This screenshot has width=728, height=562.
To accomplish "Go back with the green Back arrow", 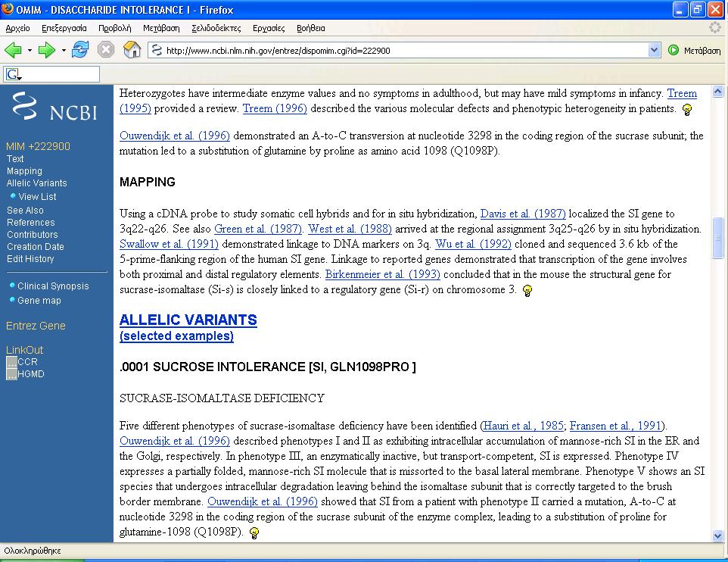I will pyautogui.click(x=13, y=50).
